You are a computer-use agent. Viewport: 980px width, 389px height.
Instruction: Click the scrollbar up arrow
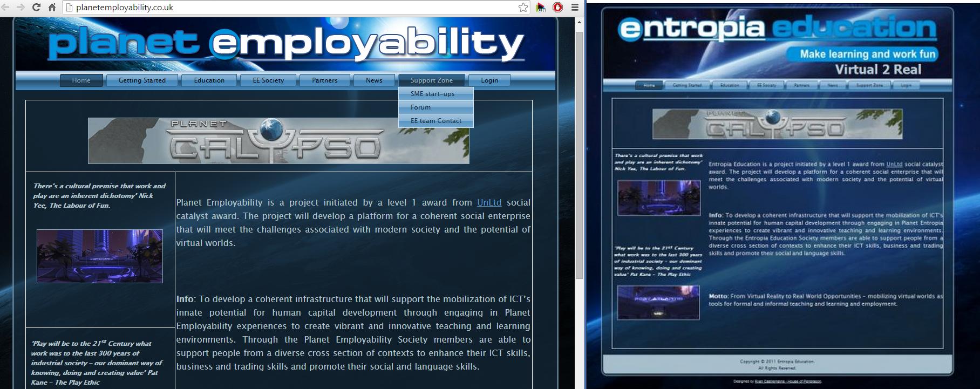pos(580,22)
